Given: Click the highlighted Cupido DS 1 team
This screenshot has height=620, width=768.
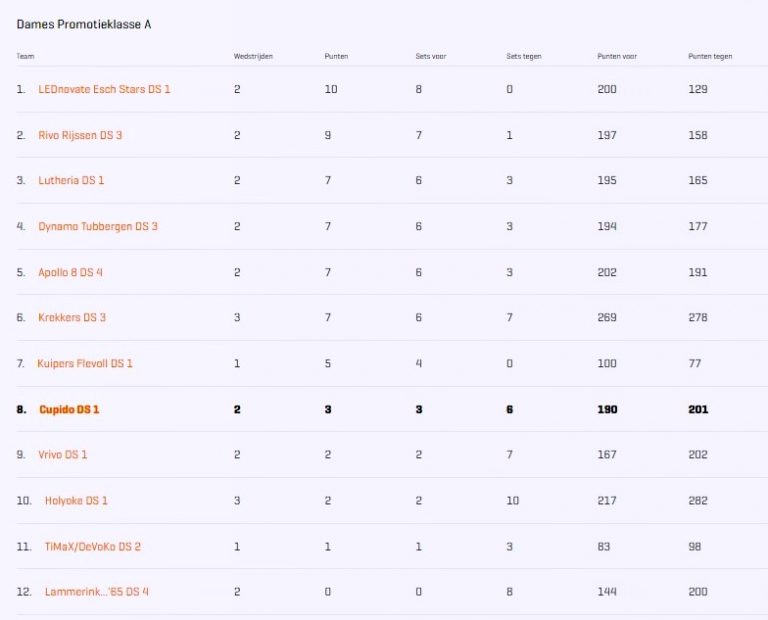Looking at the screenshot, I should tap(69, 410).
